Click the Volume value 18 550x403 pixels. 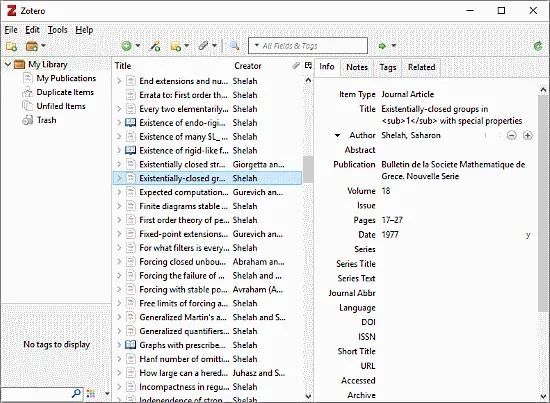coord(386,191)
